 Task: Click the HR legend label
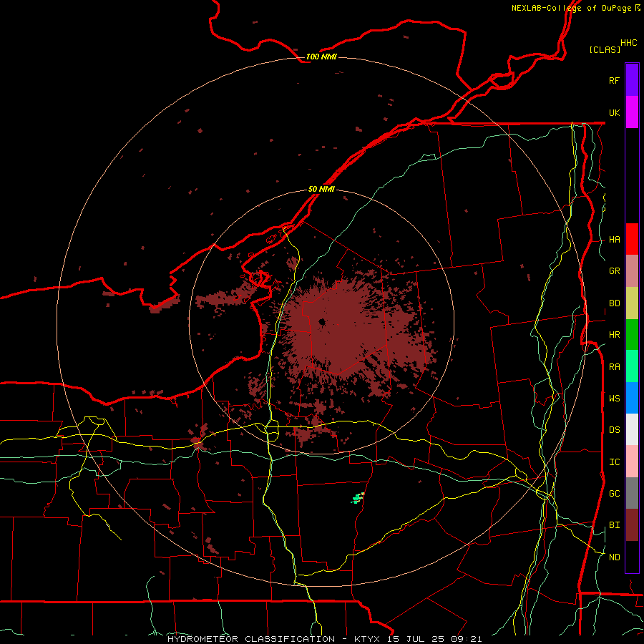[x=614, y=335]
